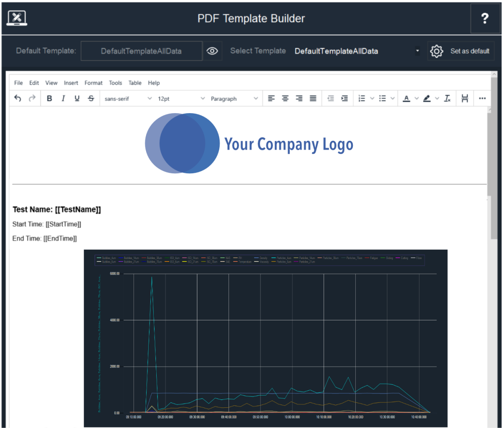Open the text color picker arrow

tap(417, 98)
